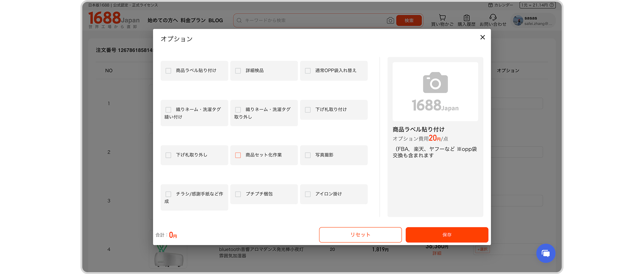
Task: Open the 料金プラン menu item
Action: [193, 20]
